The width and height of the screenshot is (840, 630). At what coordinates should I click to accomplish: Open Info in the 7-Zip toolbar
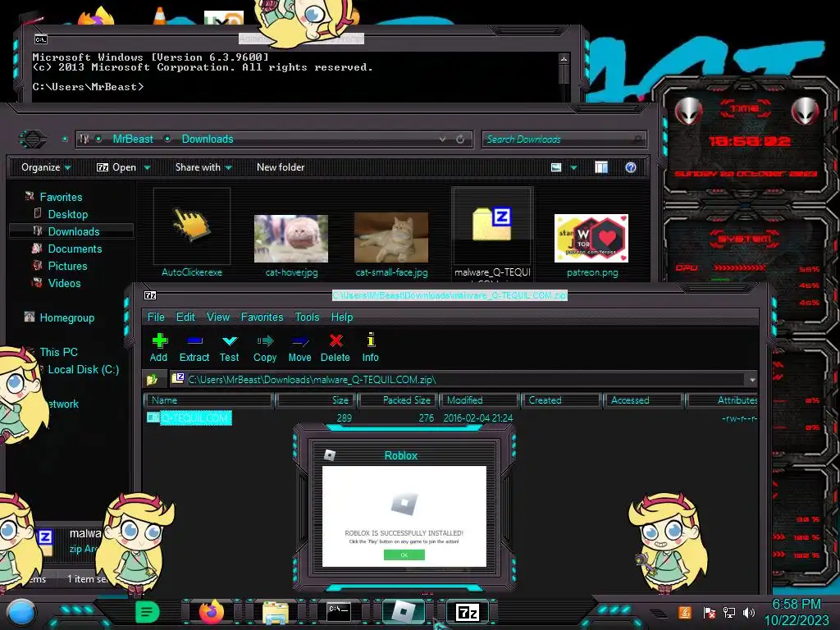coord(370,348)
